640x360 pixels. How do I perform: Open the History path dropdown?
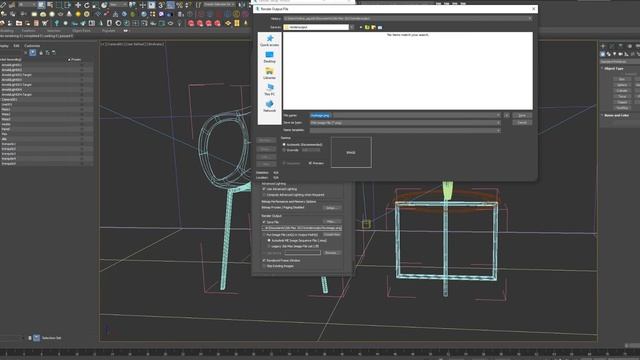530,18
